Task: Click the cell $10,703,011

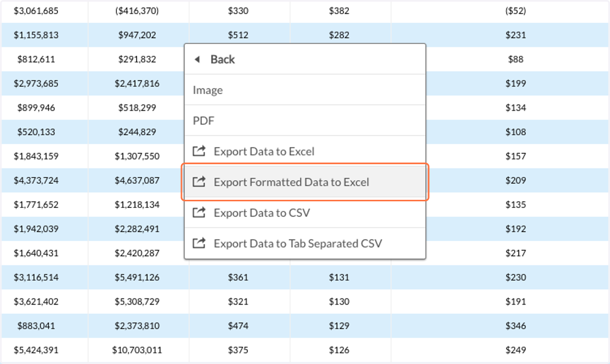Action: tap(137, 350)
